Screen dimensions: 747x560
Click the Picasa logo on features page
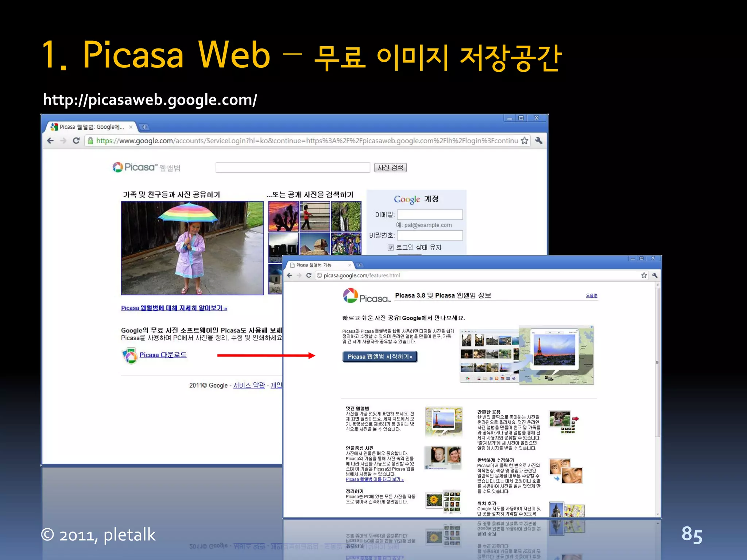(367, 296)
